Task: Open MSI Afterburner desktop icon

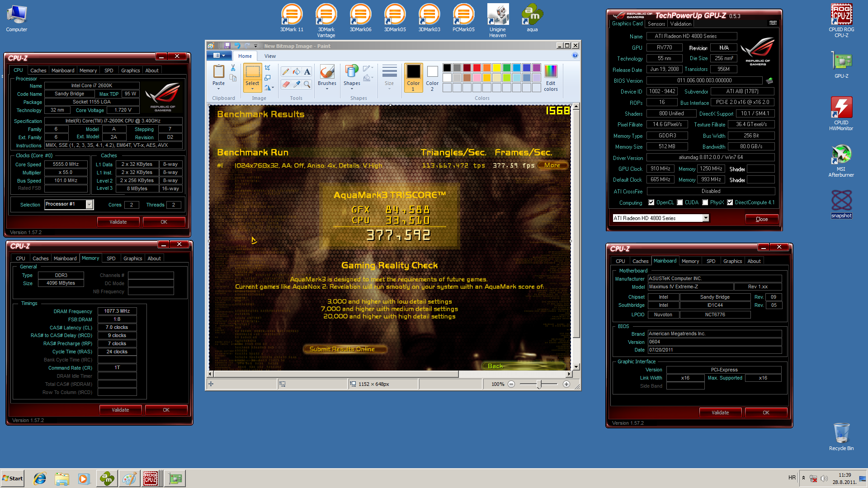Action: tap(841, 161)
